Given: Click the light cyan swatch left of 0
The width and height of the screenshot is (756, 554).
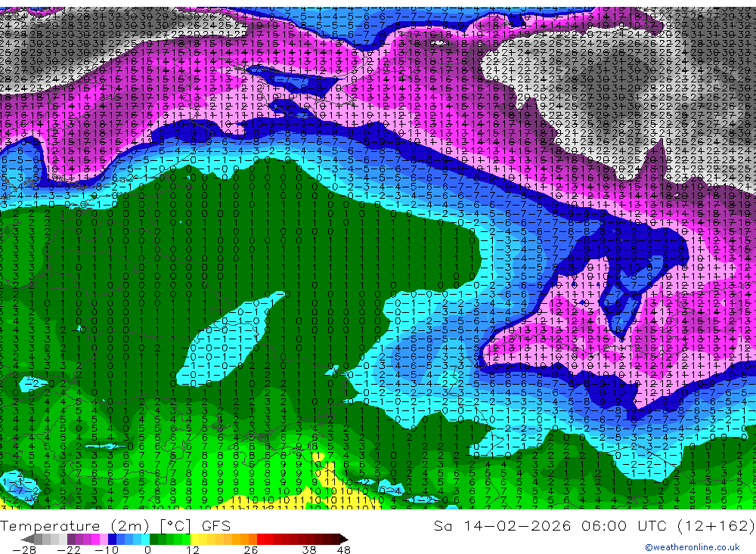Looking at the screenshot, I should click(x=145, y=540).
